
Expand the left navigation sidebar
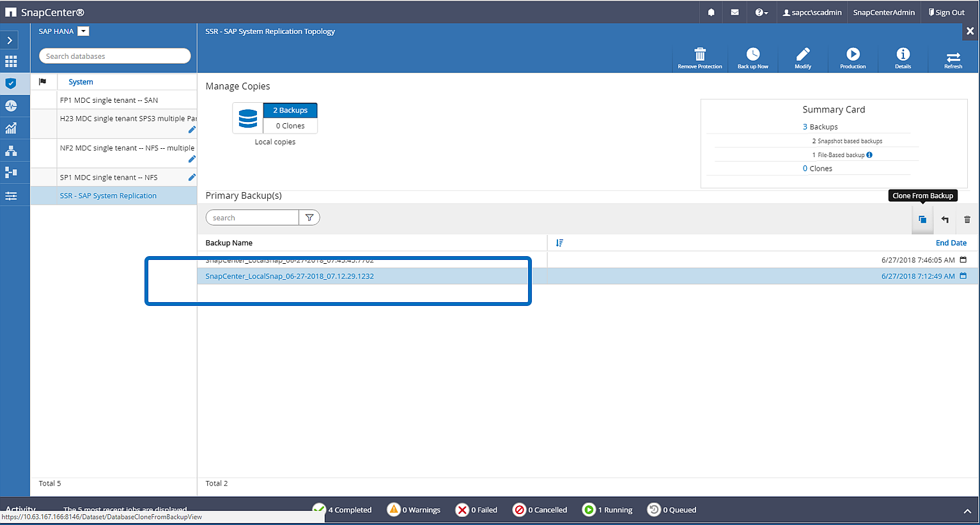click(x=10, y=40)
